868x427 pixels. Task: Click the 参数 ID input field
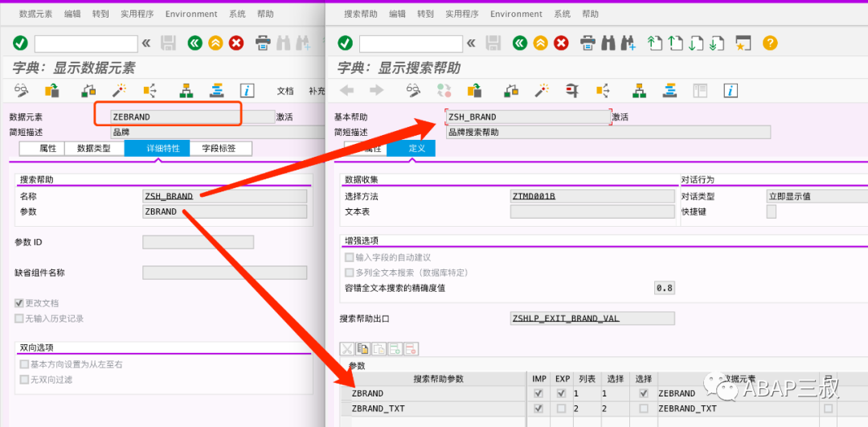(199, 242)
